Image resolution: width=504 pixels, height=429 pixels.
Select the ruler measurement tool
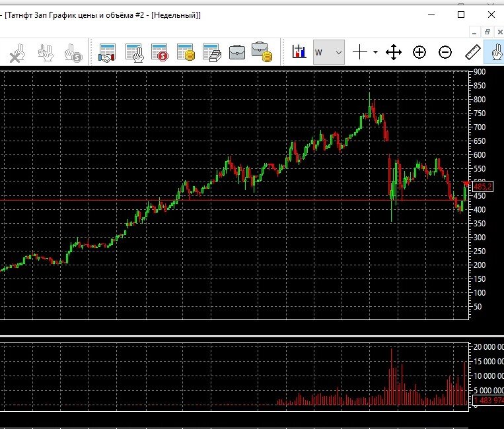click(472, 52)
